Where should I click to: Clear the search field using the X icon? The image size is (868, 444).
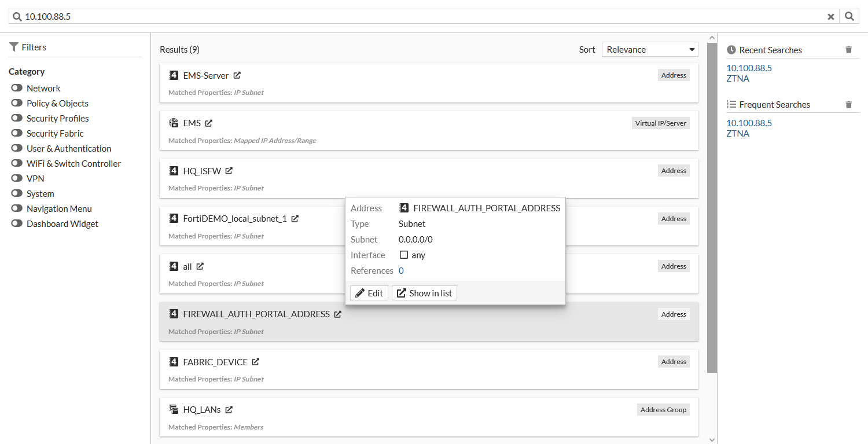(831, 16)
